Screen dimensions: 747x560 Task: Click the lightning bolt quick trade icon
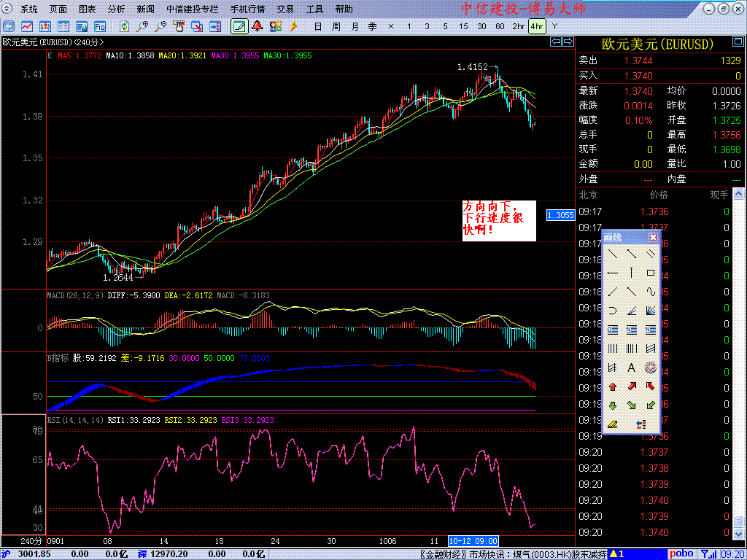pos(294,26)
